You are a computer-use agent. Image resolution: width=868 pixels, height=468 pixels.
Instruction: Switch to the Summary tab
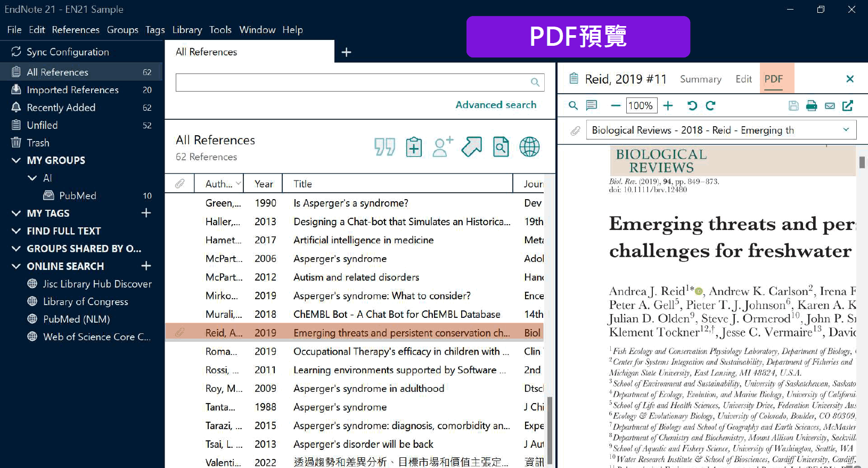coord(700,79)
